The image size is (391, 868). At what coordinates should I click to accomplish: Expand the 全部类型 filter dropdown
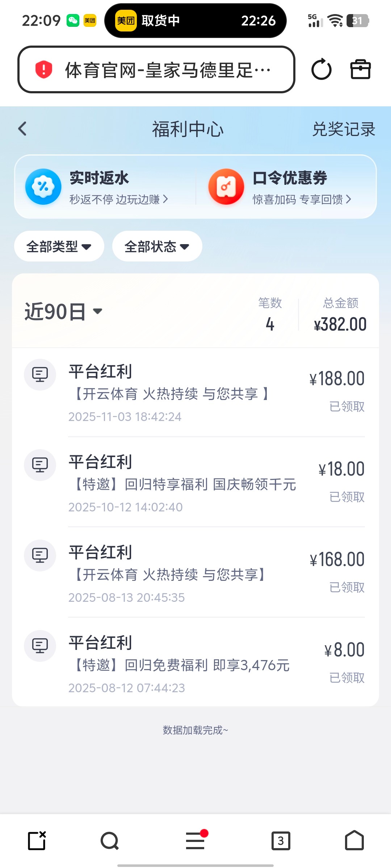(x=59, y=247)
